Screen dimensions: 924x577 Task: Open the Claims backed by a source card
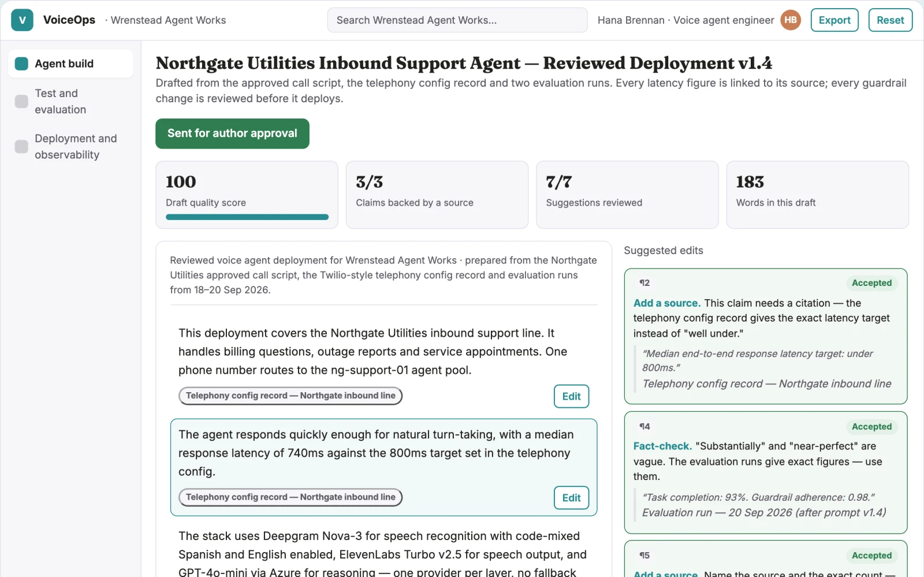(437, 195)
